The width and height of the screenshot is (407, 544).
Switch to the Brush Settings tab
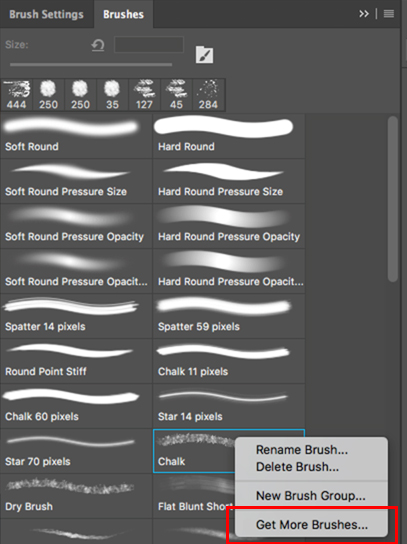pos(46,14)
